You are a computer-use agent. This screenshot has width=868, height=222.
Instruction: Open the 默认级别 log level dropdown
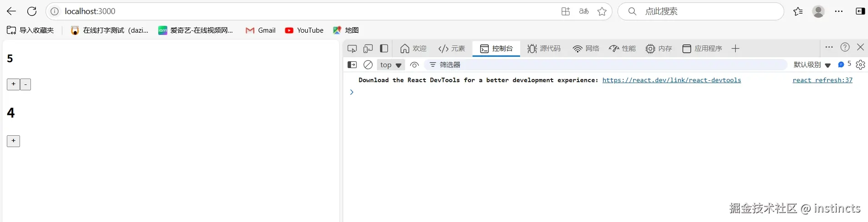(x=812, y=65)
